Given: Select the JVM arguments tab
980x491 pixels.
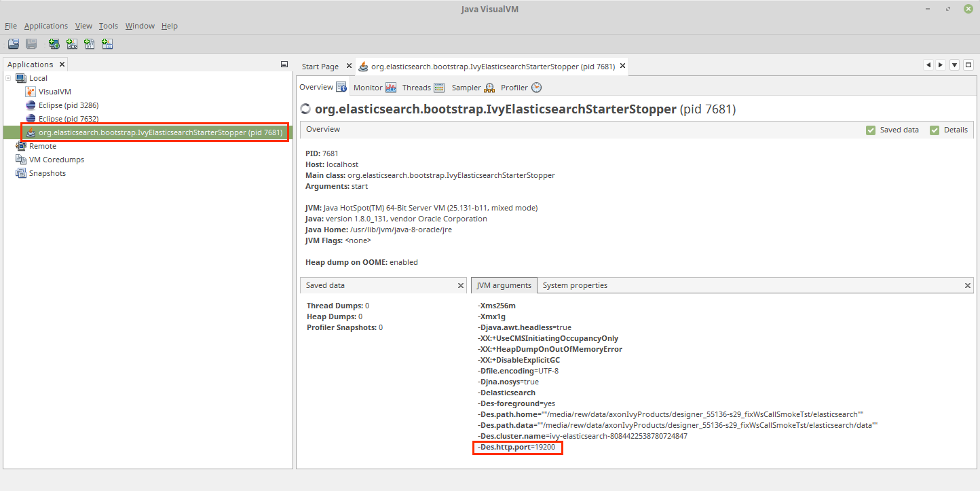Looking at the screenshot, I should coord(504,285).
